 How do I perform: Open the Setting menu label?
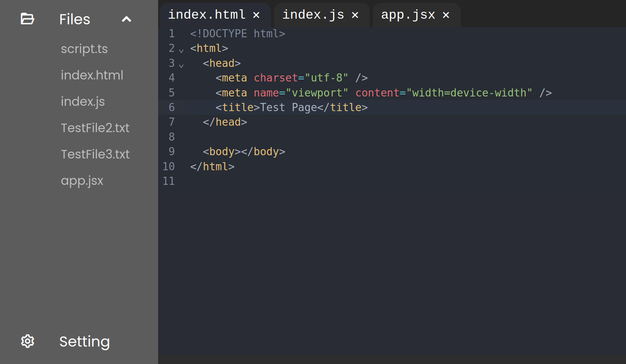click(x=84, y=342)
